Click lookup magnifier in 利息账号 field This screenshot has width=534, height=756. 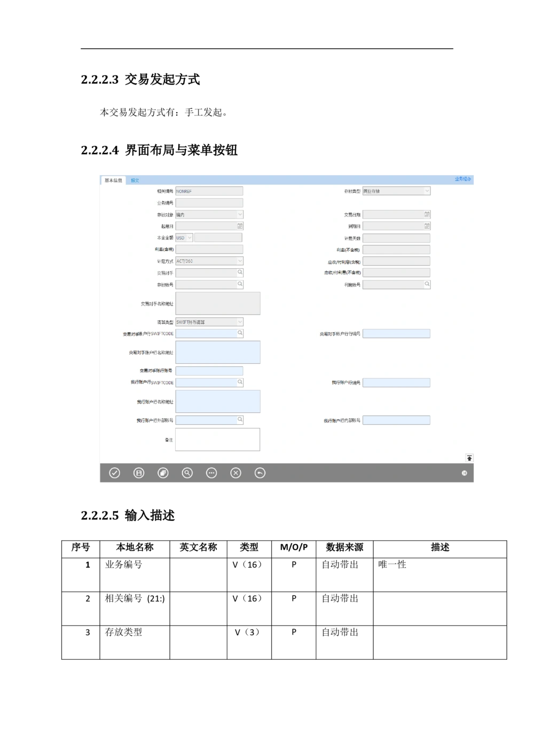[x=427, y=284]
